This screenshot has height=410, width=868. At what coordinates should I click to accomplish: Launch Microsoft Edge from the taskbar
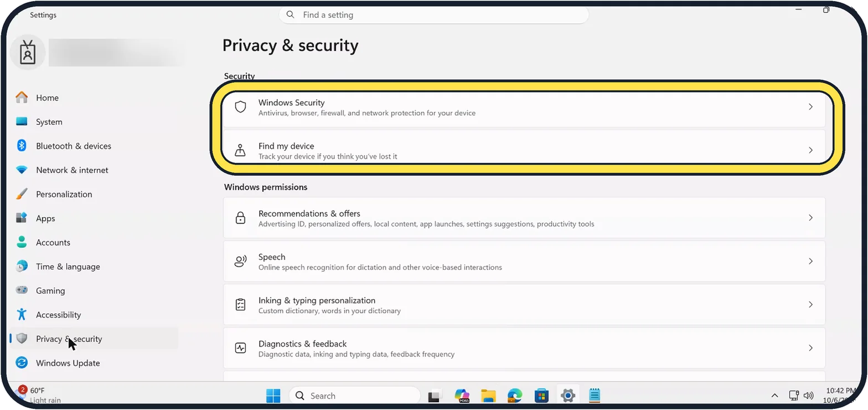point(515,396)
